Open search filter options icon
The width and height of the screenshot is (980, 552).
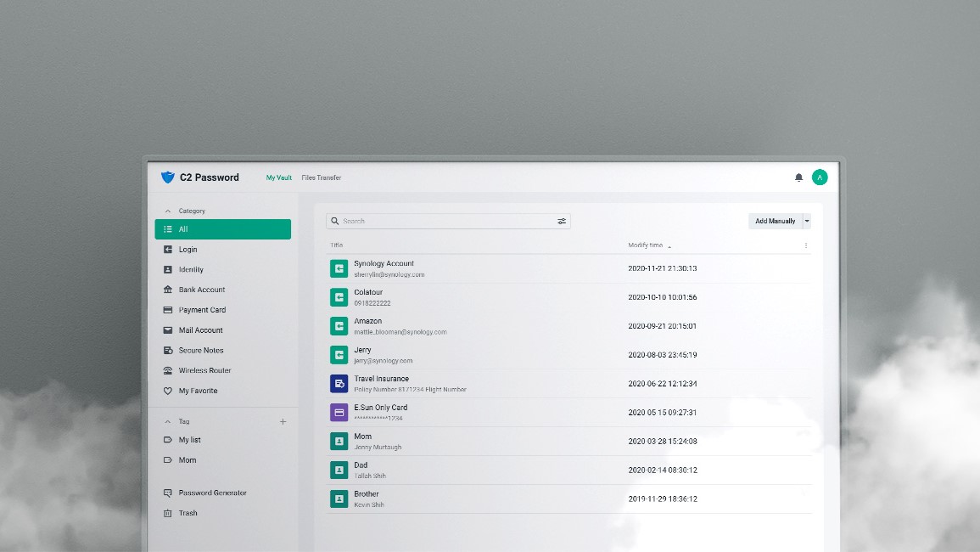click(562, 221)
